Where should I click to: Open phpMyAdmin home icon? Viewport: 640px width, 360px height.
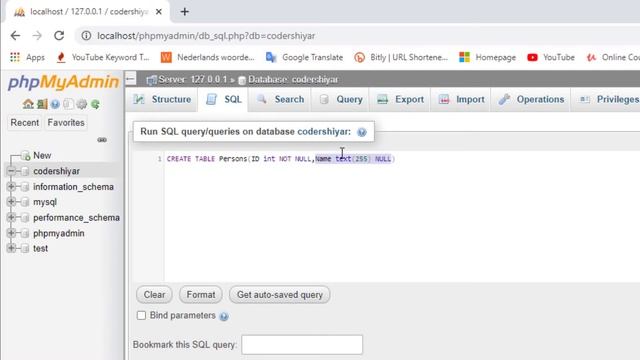(28, 104)
